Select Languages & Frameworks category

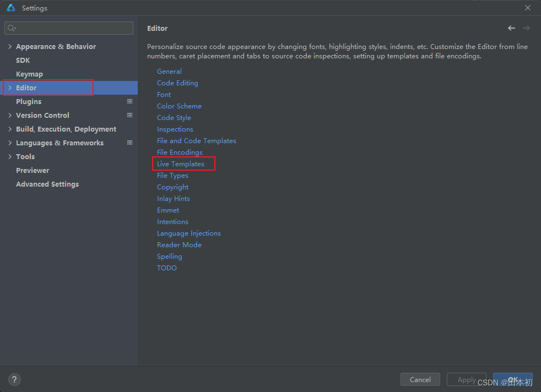[x=59, y=143]
